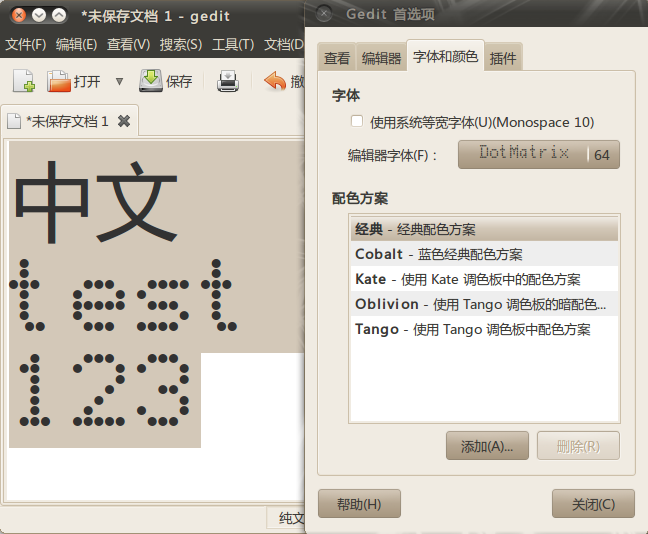
Task: Open the DotMatrix 64 font chooser button
Action: (x=538, y=155)
